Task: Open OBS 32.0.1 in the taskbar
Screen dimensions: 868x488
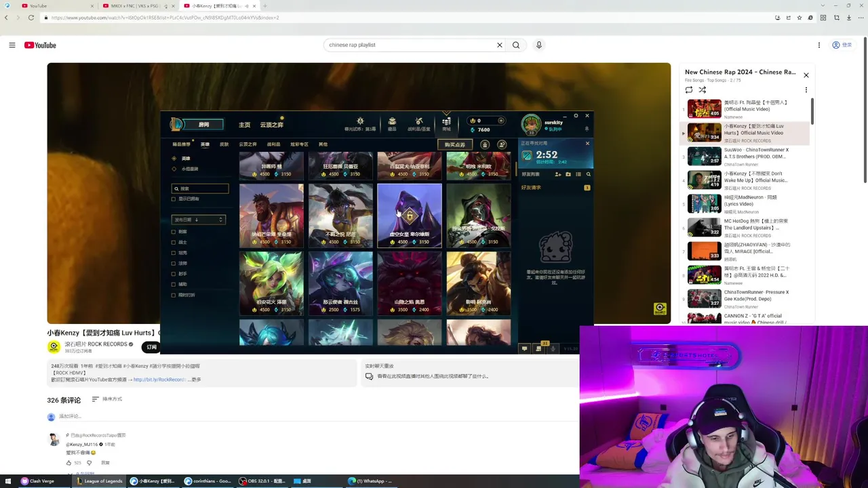Action: pyautogui.click(x=262, y=481)
